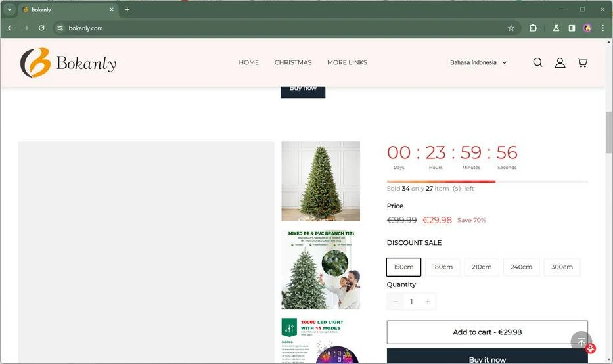Image resolution: width=613 pixels, height=364 pixels.
Task: View site information icon in address bar
Action: tap(60, 28)
